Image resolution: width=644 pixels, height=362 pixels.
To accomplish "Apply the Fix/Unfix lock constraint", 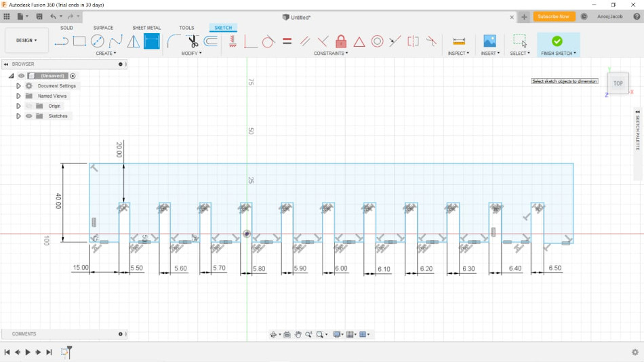I will coord(341,41).
